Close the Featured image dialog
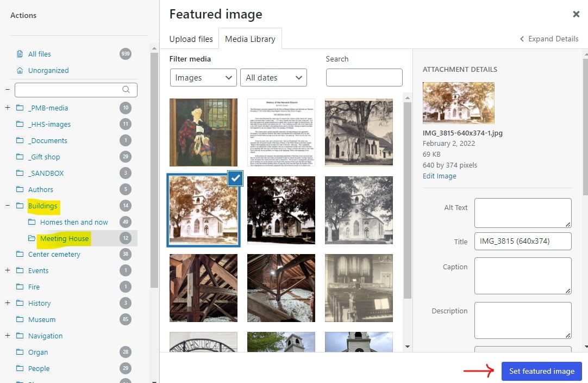 point(576,15)
